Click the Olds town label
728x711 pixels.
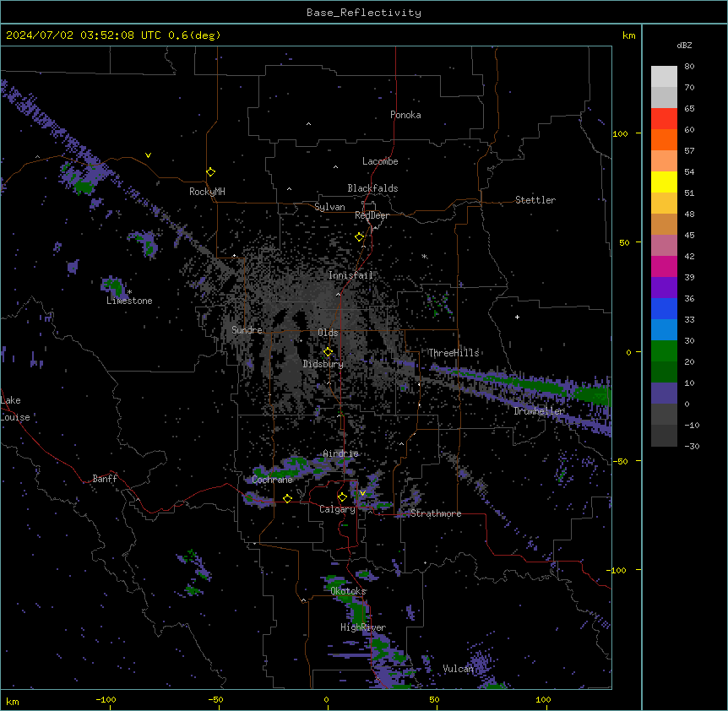pos(328,333)
